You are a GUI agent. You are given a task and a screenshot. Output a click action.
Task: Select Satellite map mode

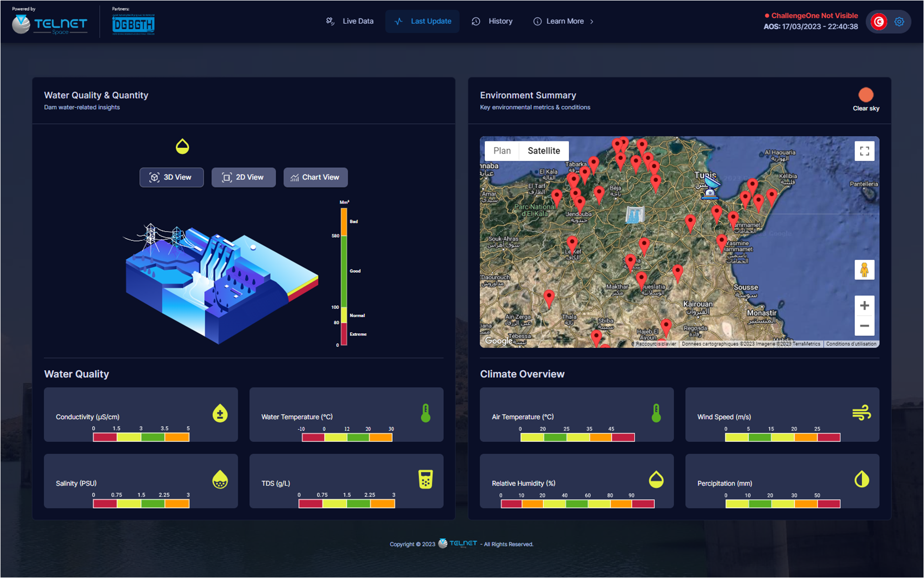[x=543, y=151]
